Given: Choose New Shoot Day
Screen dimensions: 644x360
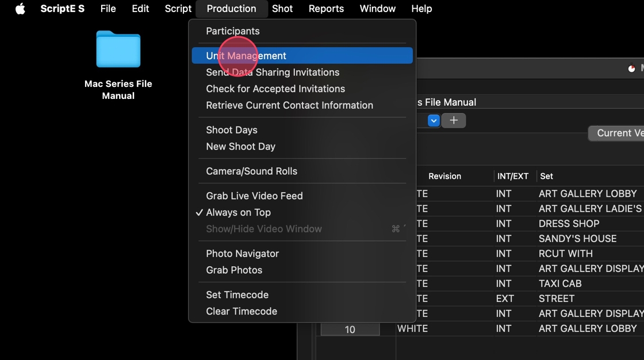Looking at the screenshot, I should (x=240, y=147).
